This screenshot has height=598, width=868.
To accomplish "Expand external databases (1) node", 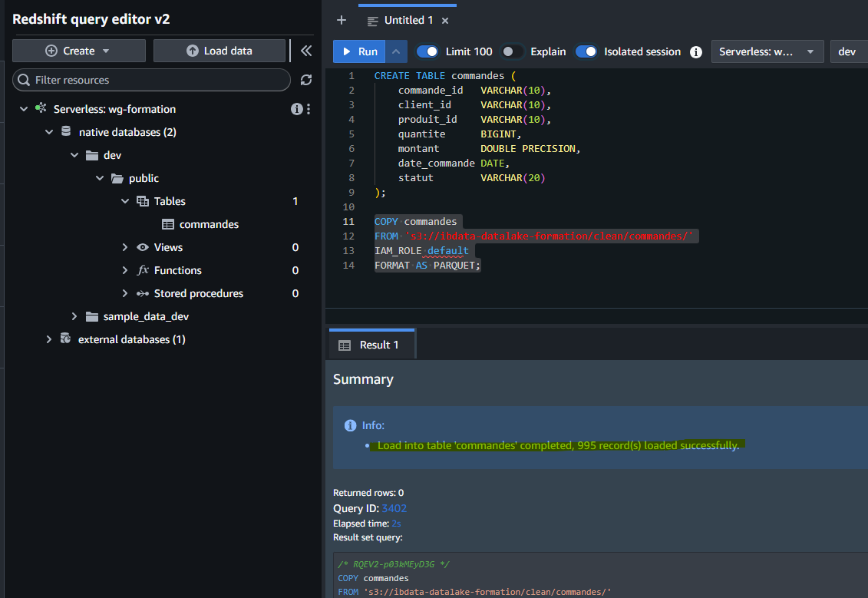I will [49, 339].
